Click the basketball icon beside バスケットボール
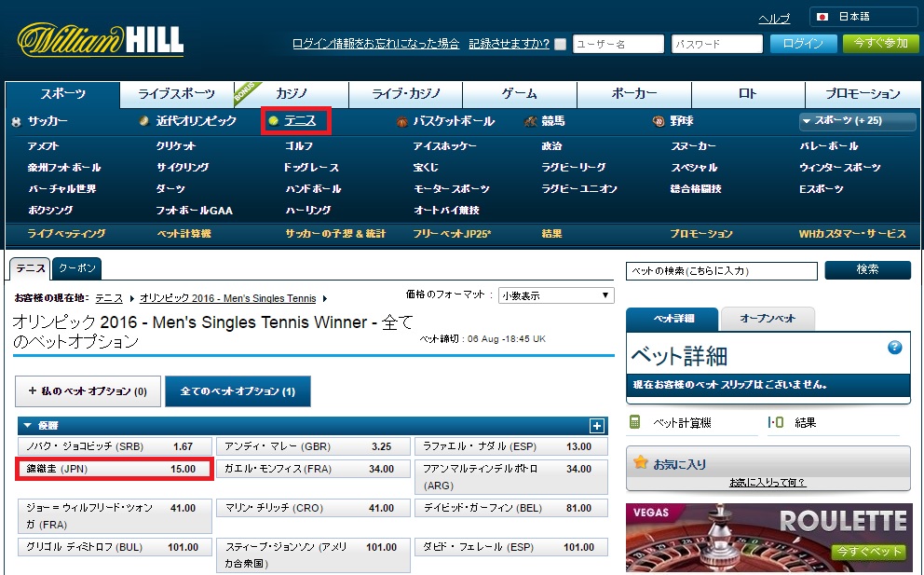The image size is (924, 575). tap(401, 121)
